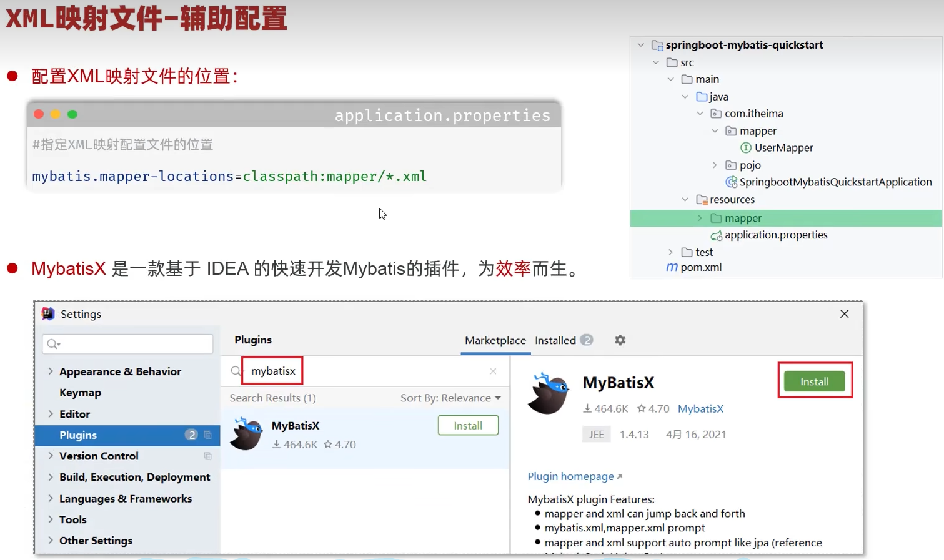Click the application.properties file icon
This screenshot has width=944, height=560.
716,235
